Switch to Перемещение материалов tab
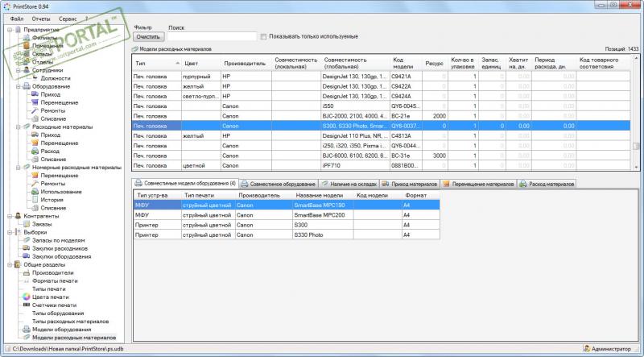 [x=478, y=185]
